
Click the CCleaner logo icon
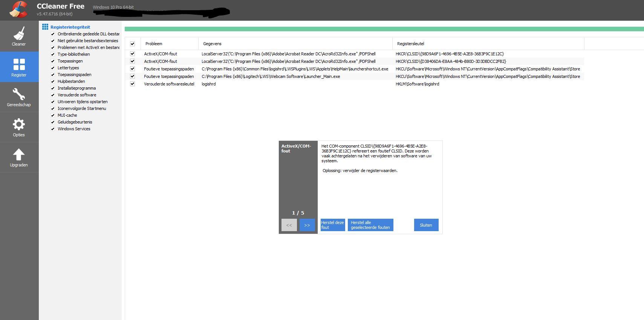[18, 10]
